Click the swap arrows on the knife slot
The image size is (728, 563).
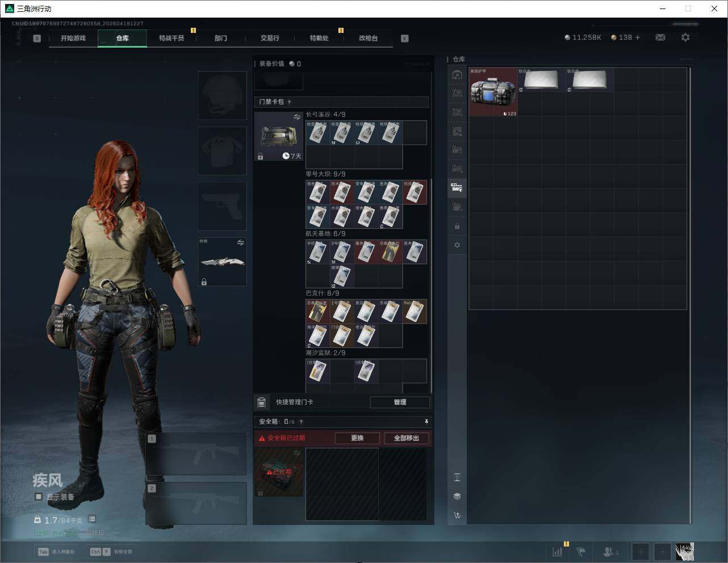coord(241,243)
